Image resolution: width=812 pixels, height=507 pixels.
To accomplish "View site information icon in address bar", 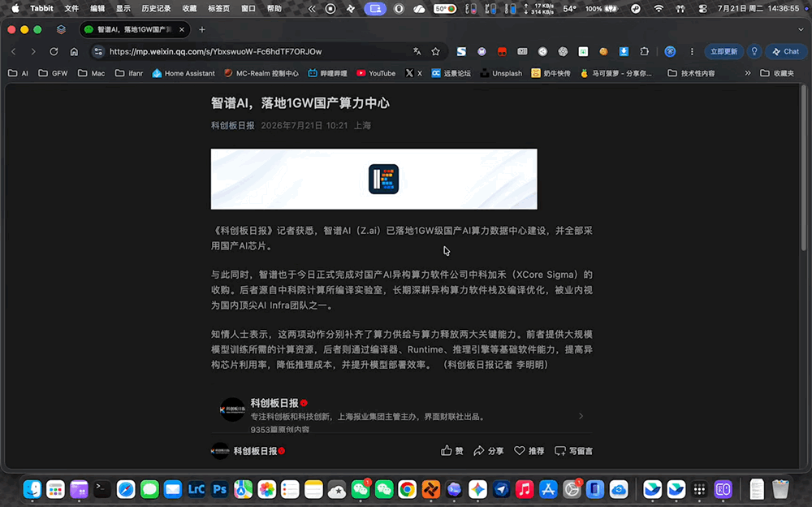I will [x=98, y=51].
